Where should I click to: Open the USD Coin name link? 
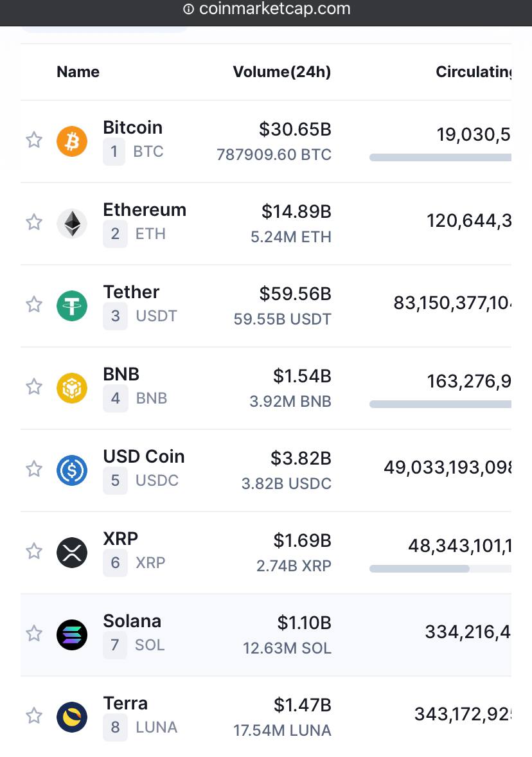point(144,456)
